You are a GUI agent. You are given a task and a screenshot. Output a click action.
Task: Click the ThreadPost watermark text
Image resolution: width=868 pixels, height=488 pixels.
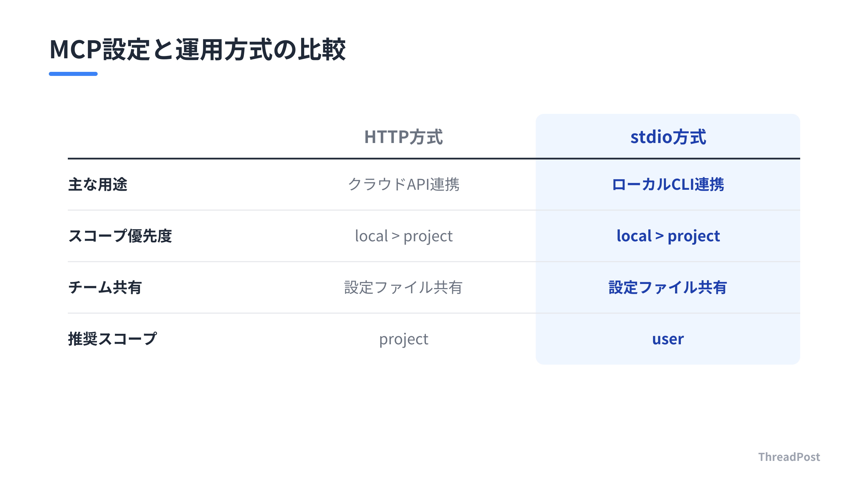pos(789,457)
